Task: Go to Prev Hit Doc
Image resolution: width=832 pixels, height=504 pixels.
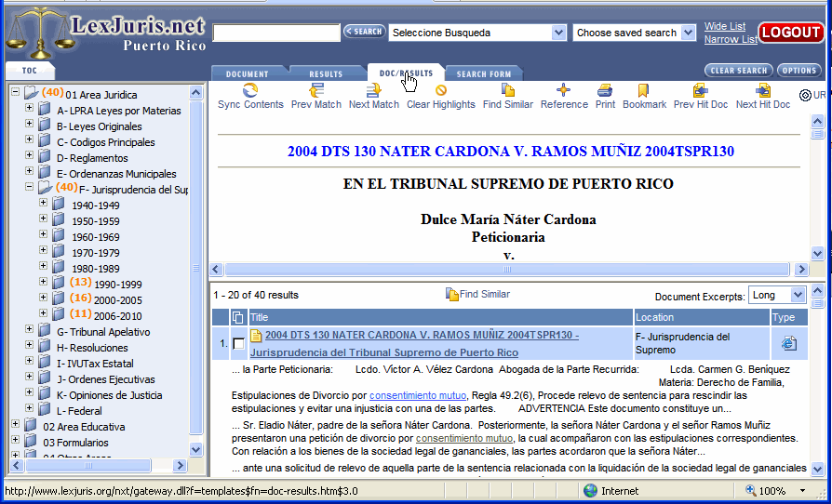Action: (701, 96)
